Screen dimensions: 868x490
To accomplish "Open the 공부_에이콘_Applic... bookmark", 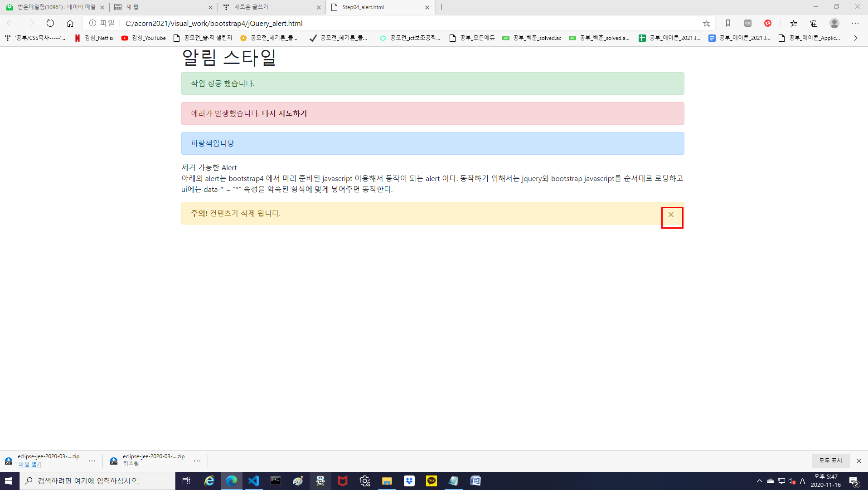I will (x=809, y=38).
